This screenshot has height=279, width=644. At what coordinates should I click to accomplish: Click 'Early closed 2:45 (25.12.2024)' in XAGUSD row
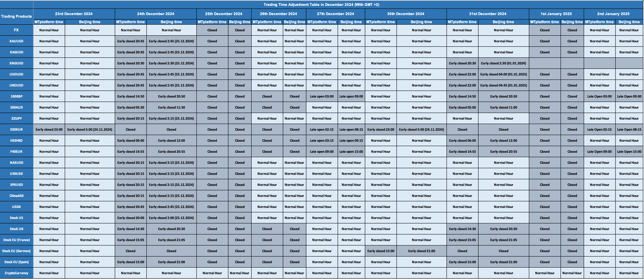click(172, 52)
